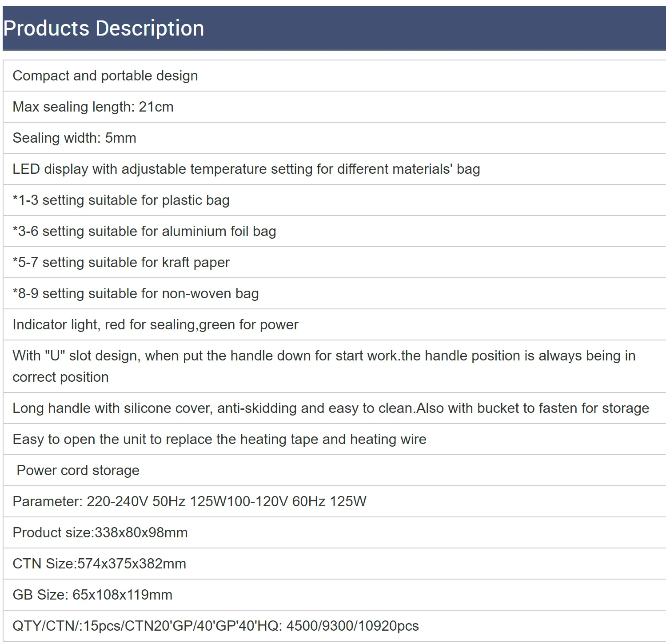
Task: Select the 1-3 setting plastic bag row
Action: [x=121, y=200]
